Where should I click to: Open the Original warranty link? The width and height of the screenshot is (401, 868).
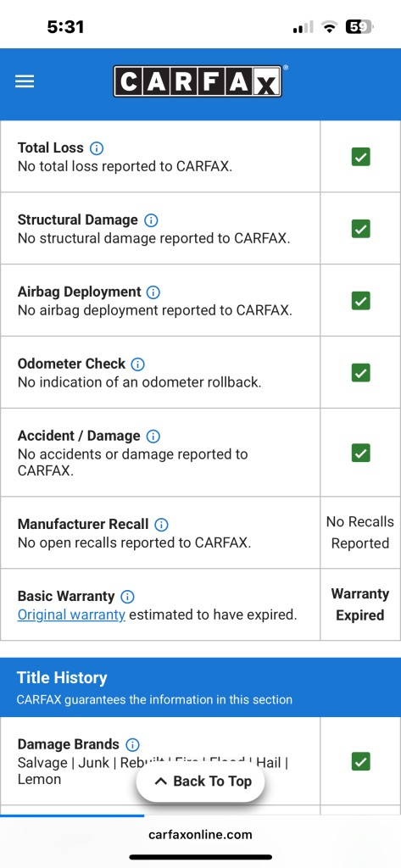(x=71, y=615)
